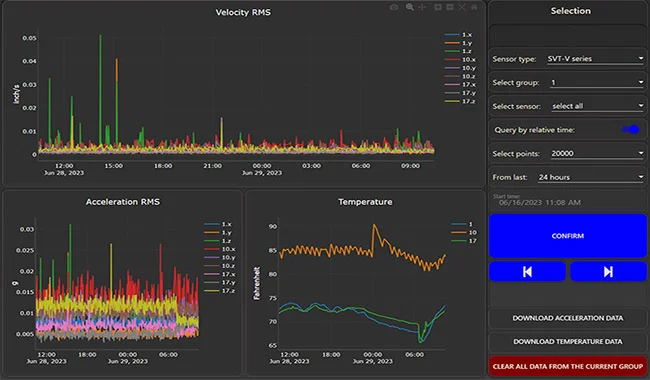The image size is (650, 380).
Task: Open the Select points 20000 dropdown
Action: (597, 153)
